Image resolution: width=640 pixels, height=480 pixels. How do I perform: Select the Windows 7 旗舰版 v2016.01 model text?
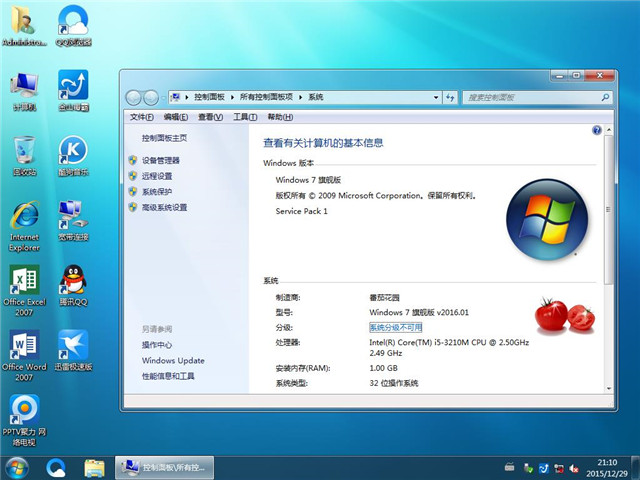coord(419,312)
